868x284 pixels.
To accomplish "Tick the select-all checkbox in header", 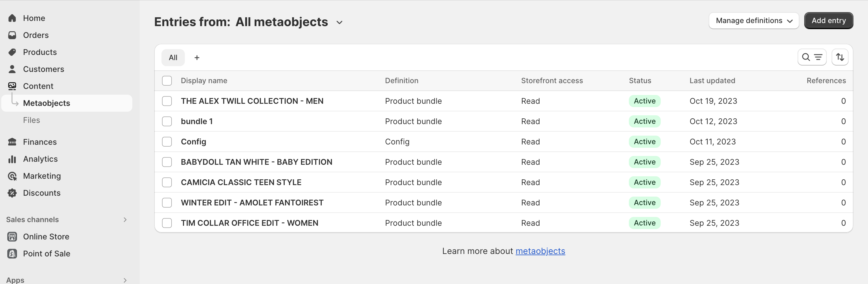I will tap(167, 80).
